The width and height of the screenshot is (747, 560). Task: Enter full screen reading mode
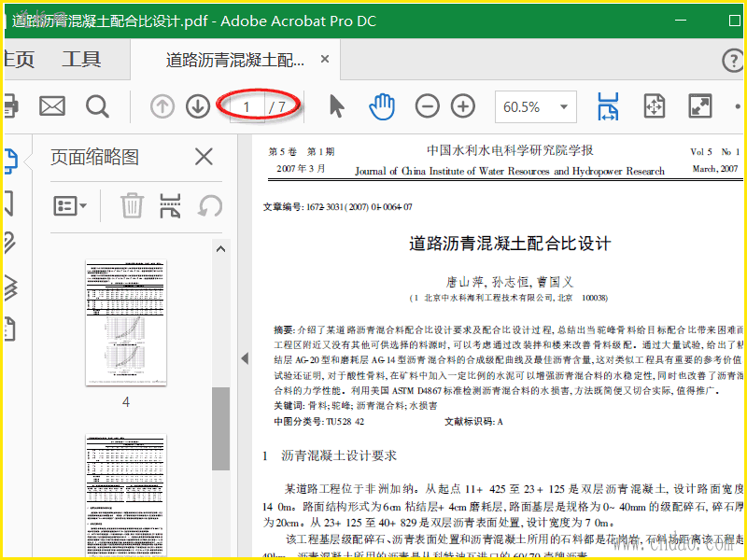click(699, 106)
